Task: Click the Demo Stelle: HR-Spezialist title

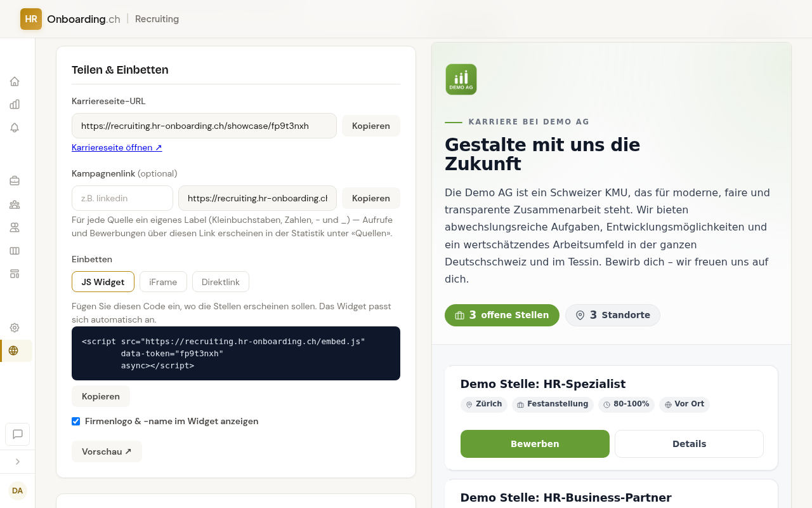Action: 543,384
